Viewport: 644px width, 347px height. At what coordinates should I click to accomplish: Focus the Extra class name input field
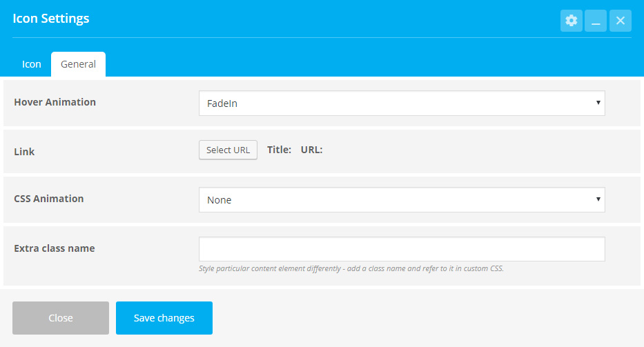[402, 249]
